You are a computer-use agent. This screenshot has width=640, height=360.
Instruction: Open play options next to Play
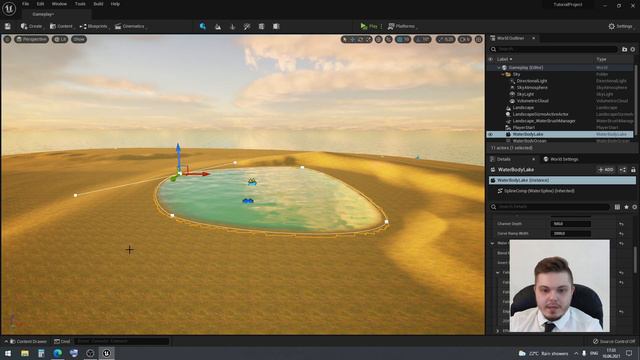381,27
